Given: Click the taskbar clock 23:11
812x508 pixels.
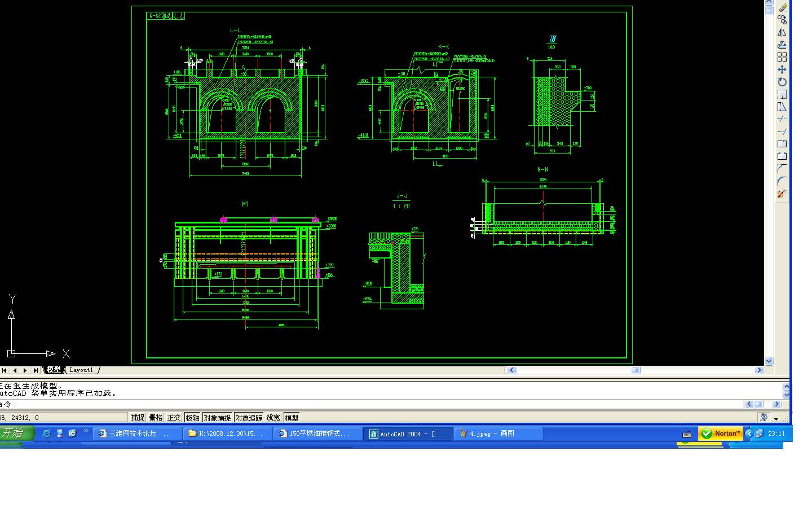Looking at the screenshot, I should [776, 433].
